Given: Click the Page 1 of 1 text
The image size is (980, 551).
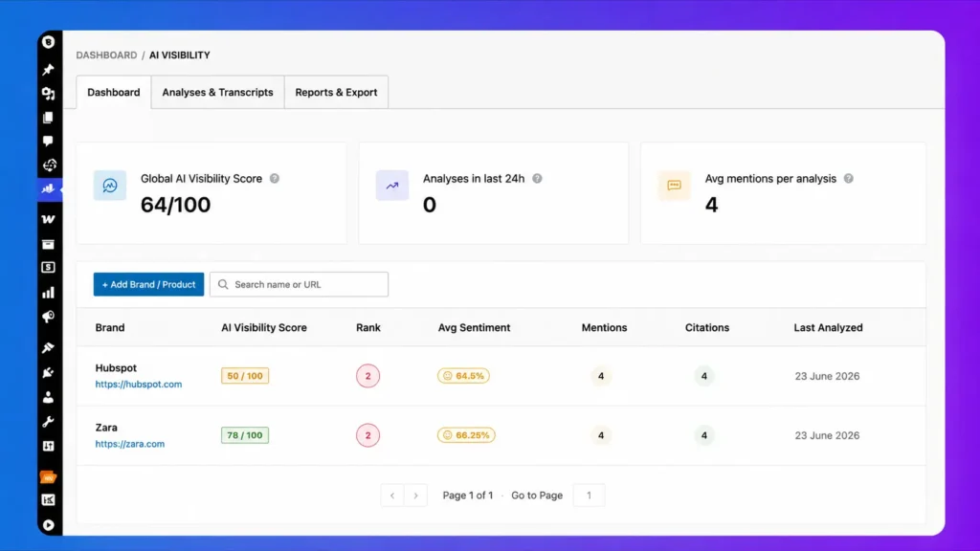Looking at the screenshot, I should pos(467,496).
